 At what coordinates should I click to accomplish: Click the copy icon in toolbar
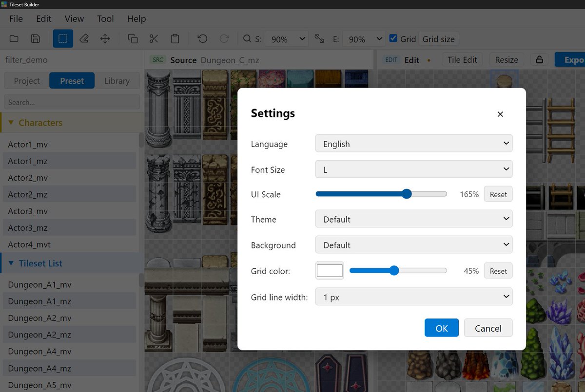133,39
